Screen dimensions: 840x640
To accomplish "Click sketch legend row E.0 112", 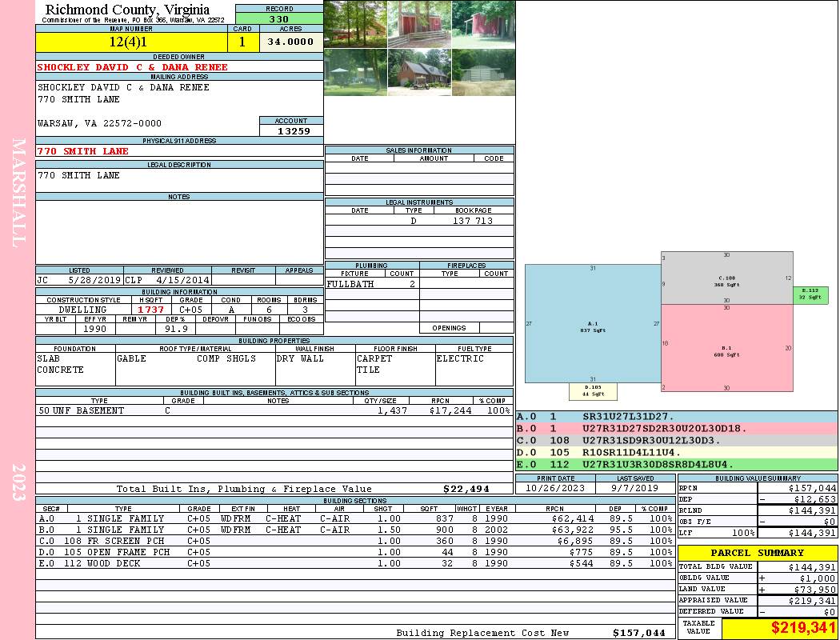I will tap(677, 464).
